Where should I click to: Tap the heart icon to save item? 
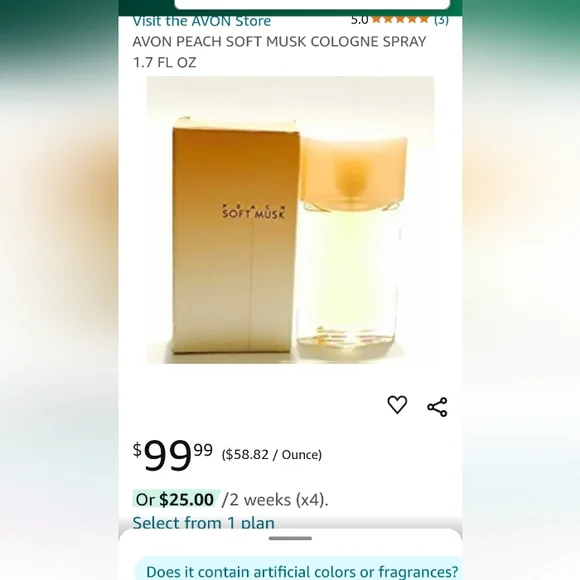pyautogui.click(x=397, y=404)
